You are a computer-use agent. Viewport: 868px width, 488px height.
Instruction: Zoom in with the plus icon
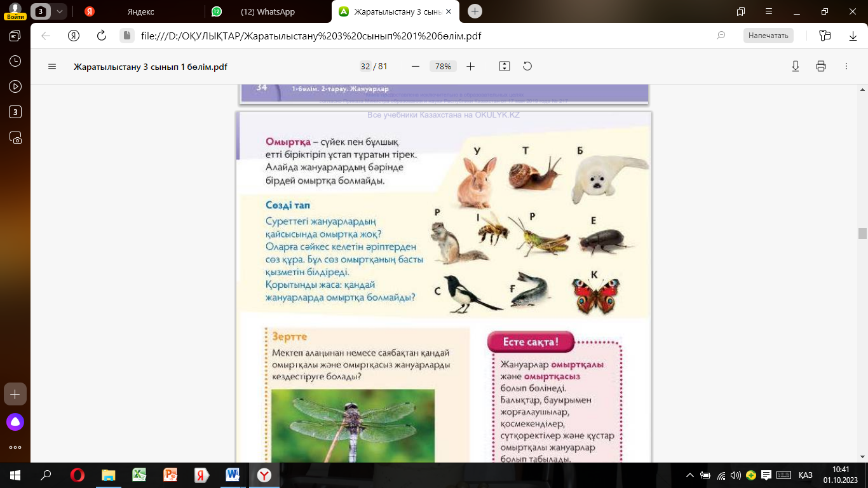pyautogui.click(x=470, y=67)
